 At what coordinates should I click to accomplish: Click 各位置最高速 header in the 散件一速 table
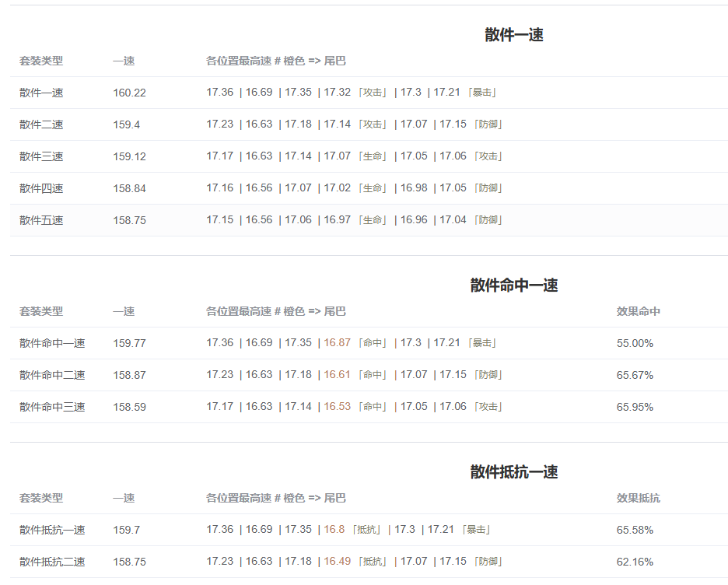point(276,61)
